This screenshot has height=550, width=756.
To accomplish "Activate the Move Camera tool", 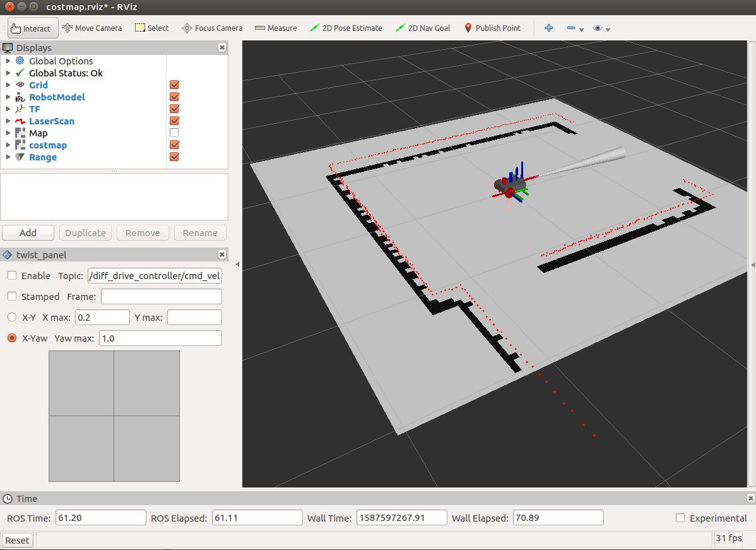I will 92,28.
